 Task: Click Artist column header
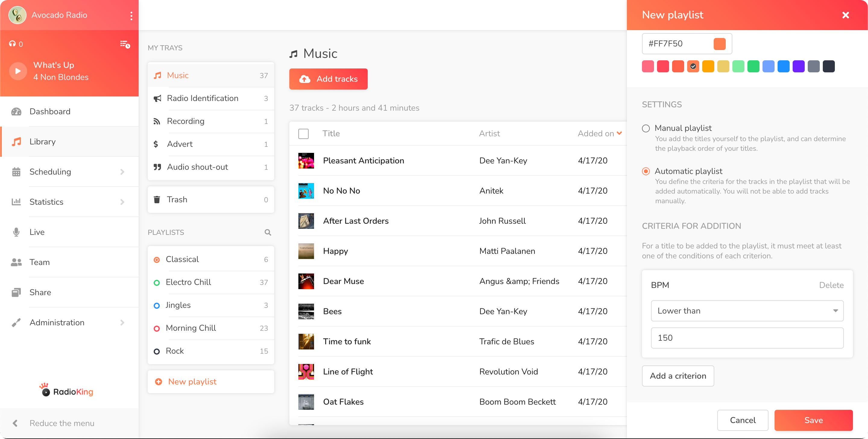coord(489,134)
